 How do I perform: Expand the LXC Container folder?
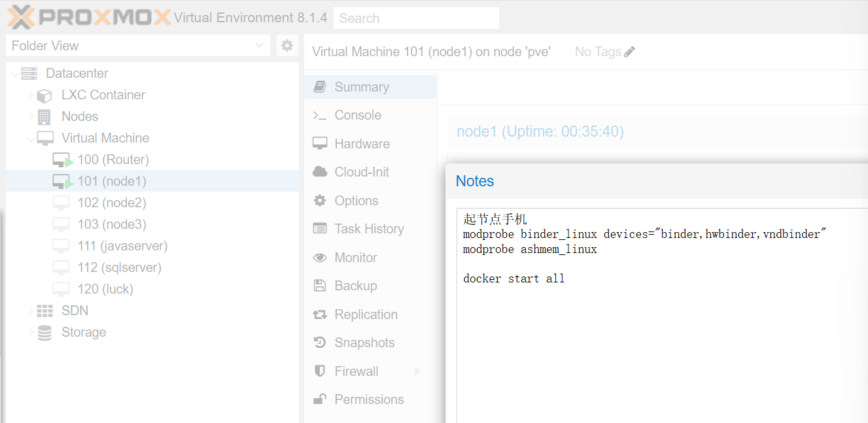click(31, 95)
